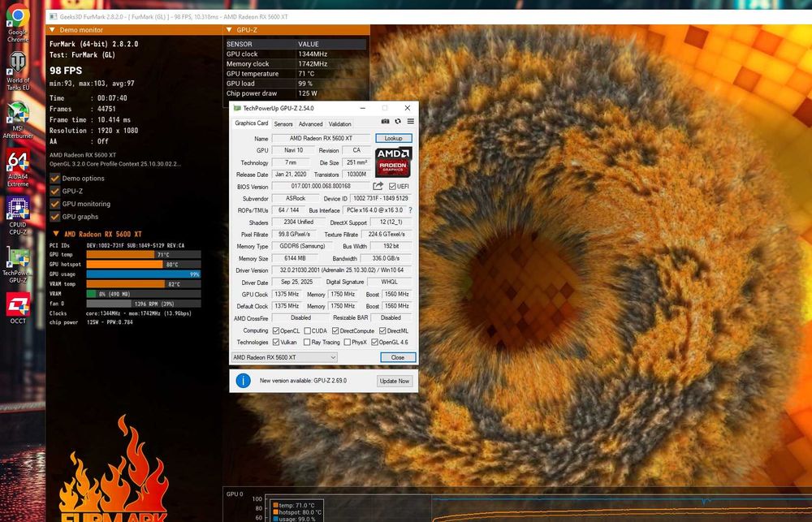Collapse the AMD Radeon RX 5600 XT section
Viewport: 812px width, 522px height.
pyautogui.click(x=55, y=234)
